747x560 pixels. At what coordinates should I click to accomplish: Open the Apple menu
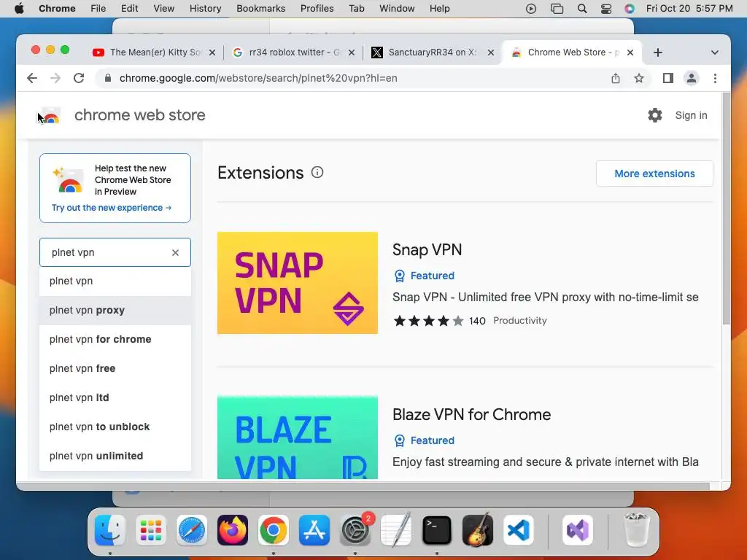[19, 9]
